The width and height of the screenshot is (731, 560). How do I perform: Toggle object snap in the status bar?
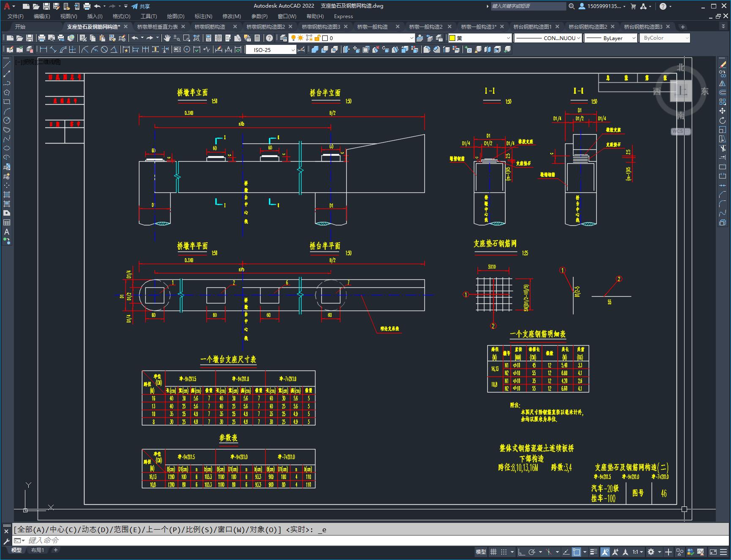point(576,552)
